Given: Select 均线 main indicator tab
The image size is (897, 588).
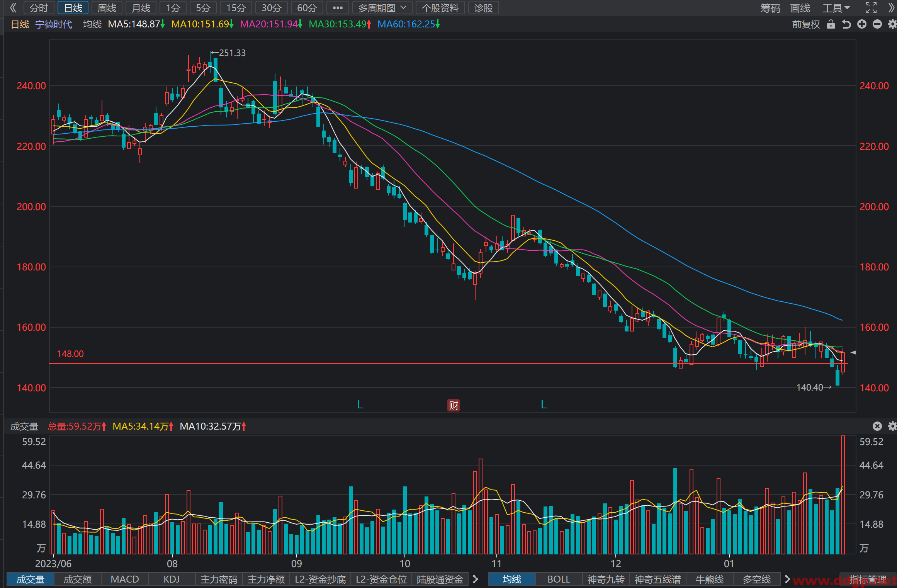Looking at the screenshot, I should [x=512, y=579].
